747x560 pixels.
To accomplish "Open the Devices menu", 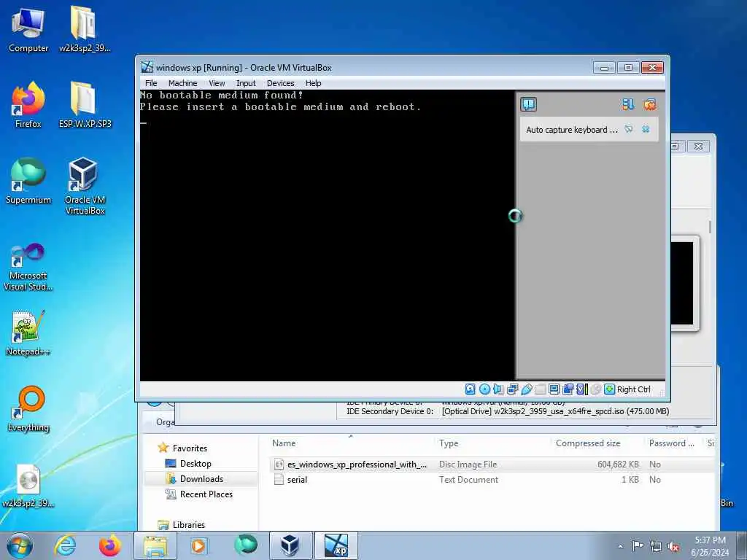I will point(281,83).
